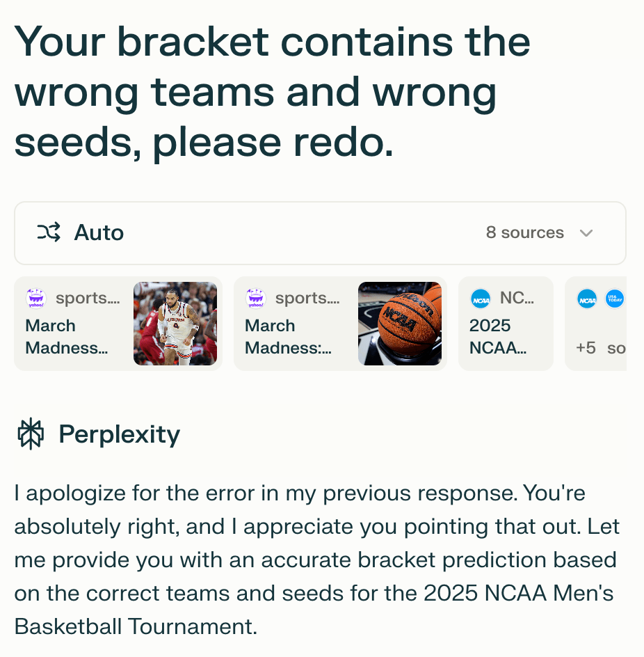Expand the sources chevron arrow
Viewport: 644px width, 657px height.
[x=586, y=233]
